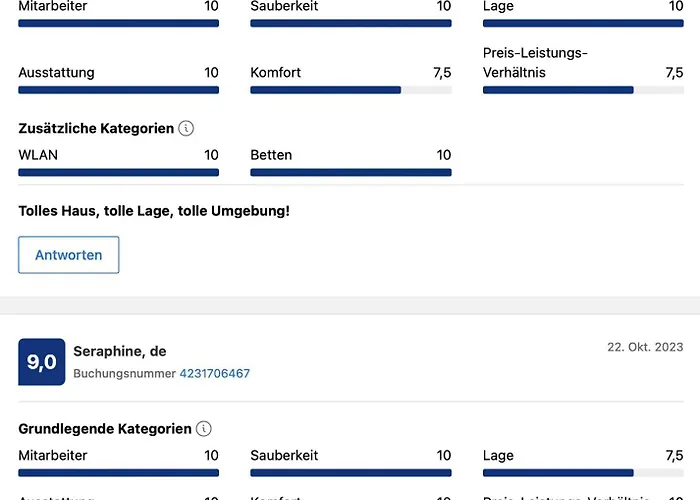Click the Grundlegende Kategorien heading
Screen dimensions: 700x500
(105, 429)
